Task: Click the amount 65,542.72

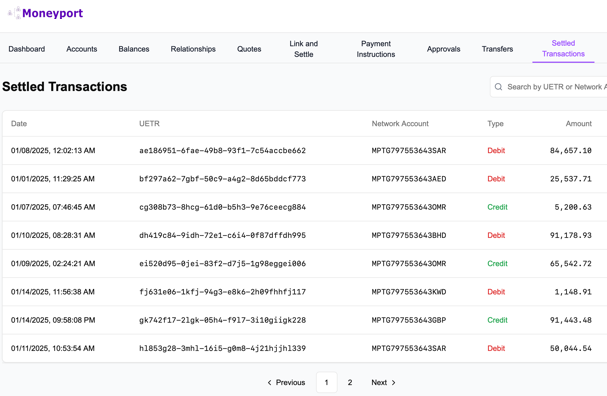Action: pyautogui.click(x=571, y=264)
